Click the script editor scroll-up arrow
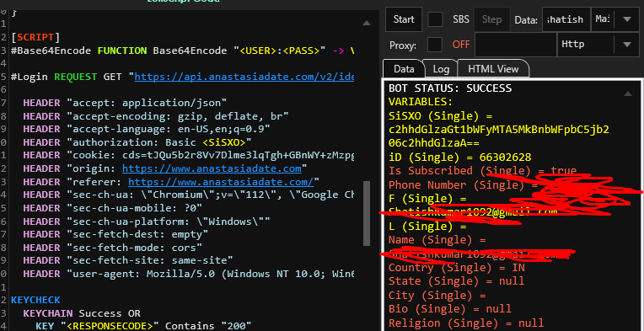The image size is (644, 331). click(367, 23)
